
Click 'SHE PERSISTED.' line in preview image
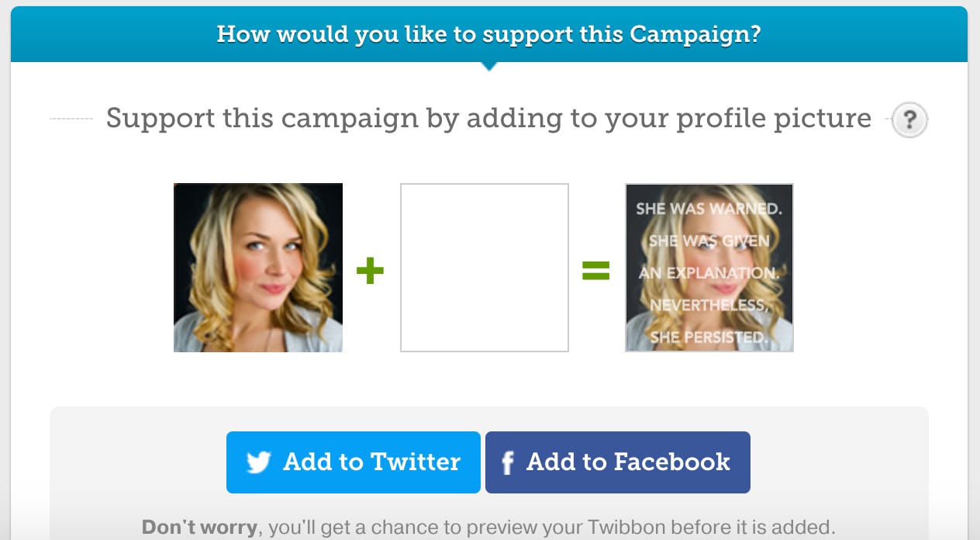click(x=708, y=337)
